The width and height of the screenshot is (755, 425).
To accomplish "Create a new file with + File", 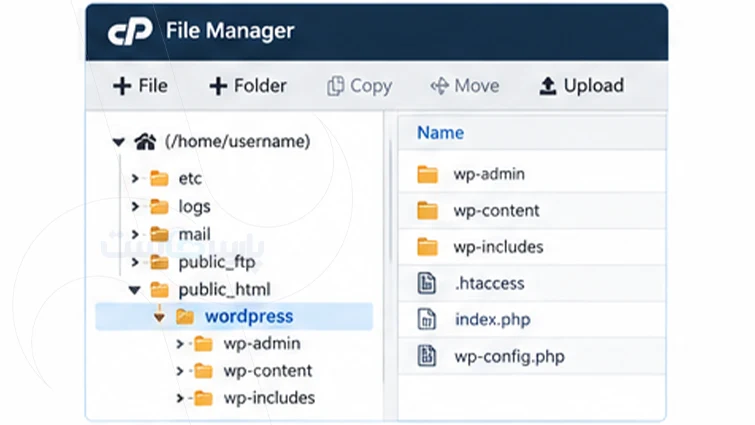I will tap(140, 86).
